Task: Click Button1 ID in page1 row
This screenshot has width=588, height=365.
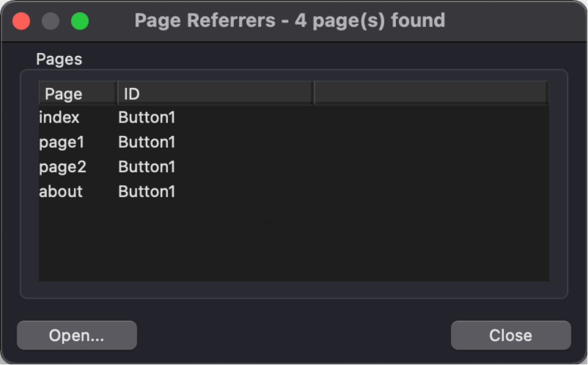Action: pyautogui.click(x=147, y=142)
